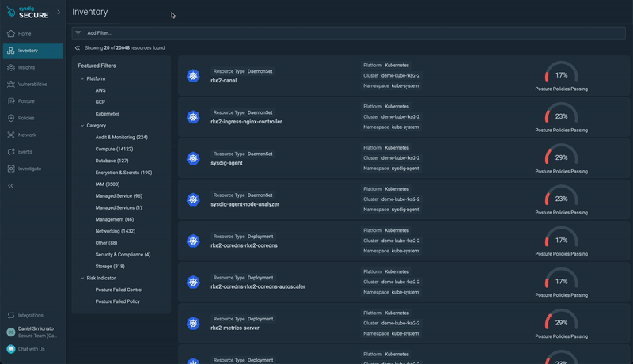Click the filter icon in the filter bar

[78, 33]
